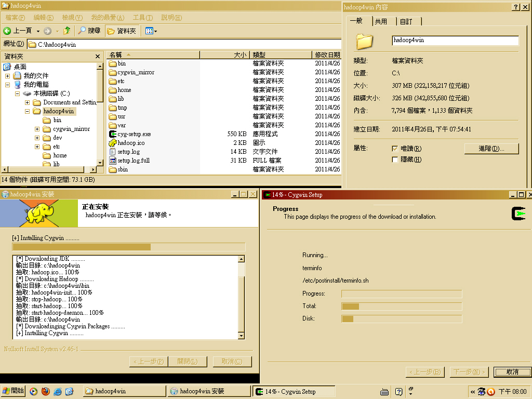Launch Firefox from quick launch

(46, 391)
